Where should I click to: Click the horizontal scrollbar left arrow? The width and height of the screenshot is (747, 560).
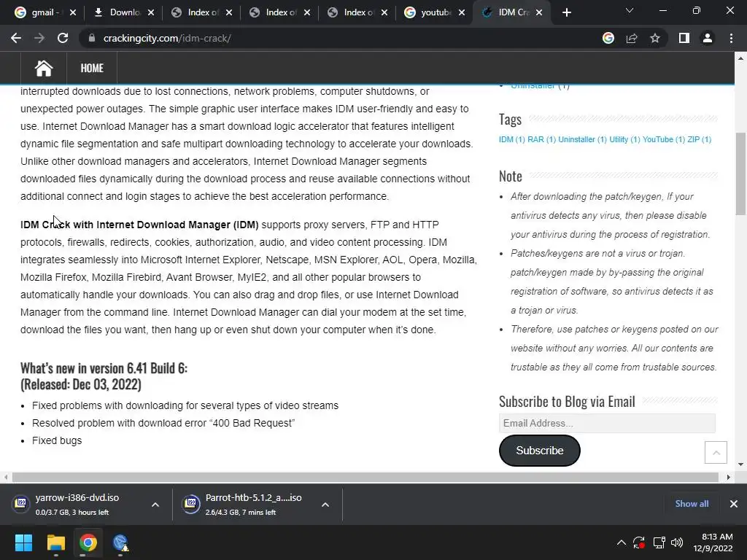click(x=6, y=477)
